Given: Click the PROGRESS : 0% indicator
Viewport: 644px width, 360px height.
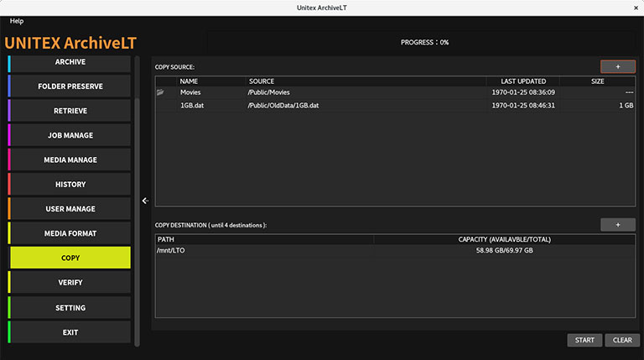Looking at the screenshot, I should click(x=424, y=42).
